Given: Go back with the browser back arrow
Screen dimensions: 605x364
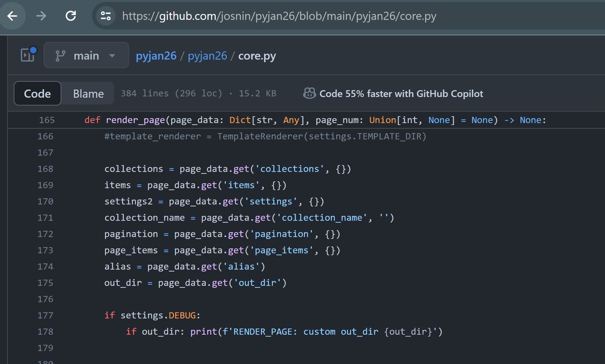Looking at the screenshot, I should (12, 16).
